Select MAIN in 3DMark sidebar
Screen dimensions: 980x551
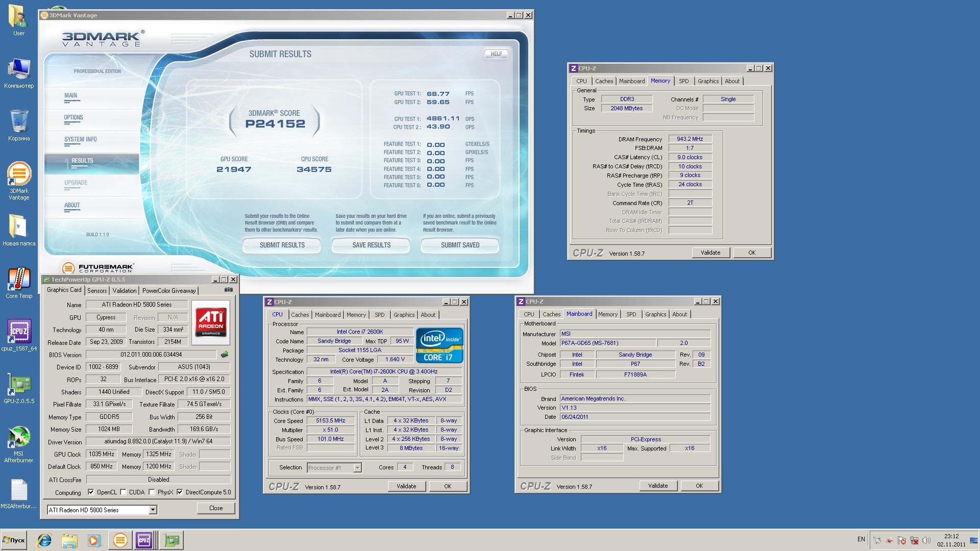pyautogui.click(x=71, y=95)
